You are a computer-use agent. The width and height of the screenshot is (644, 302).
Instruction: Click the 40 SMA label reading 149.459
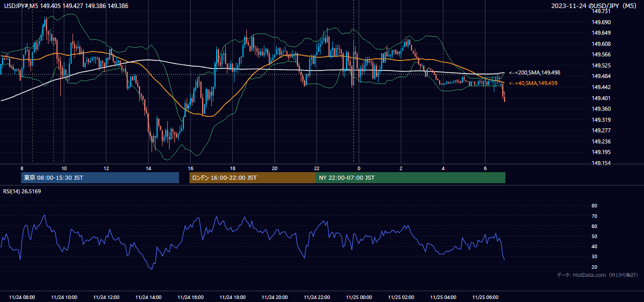tap(533, 83)
